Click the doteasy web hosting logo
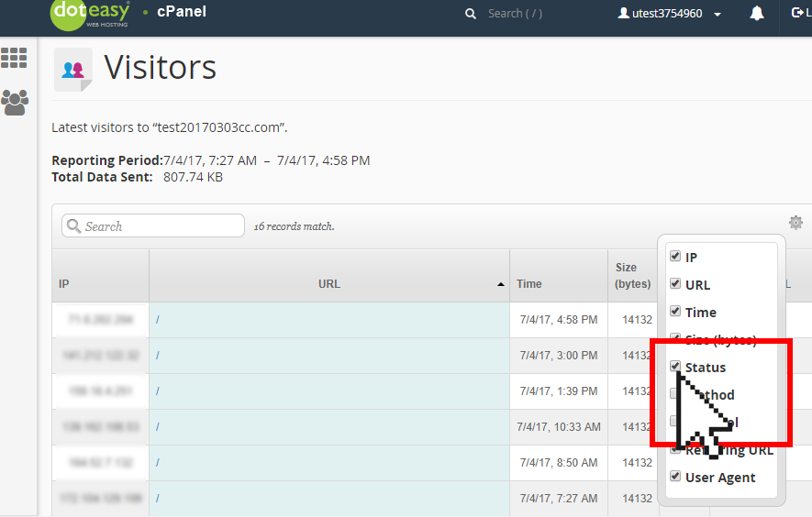The image size is (812, 517). pyautogui.click(x=90, y=15)
